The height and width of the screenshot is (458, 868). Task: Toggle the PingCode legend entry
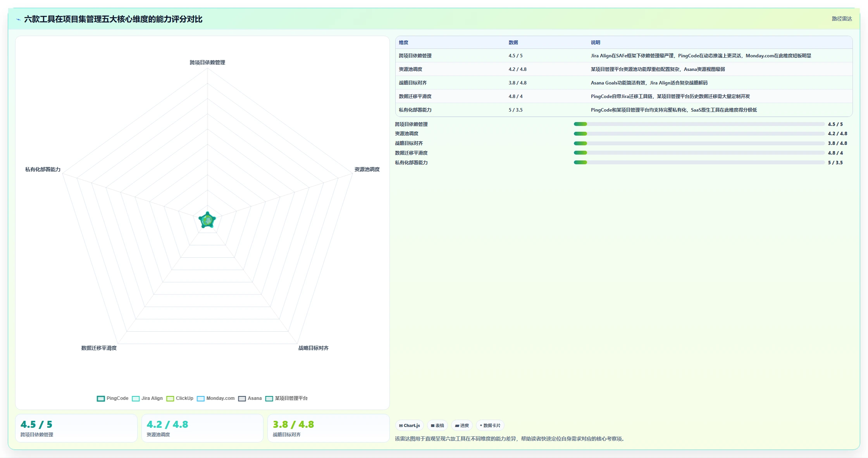[x=112, y=398]
